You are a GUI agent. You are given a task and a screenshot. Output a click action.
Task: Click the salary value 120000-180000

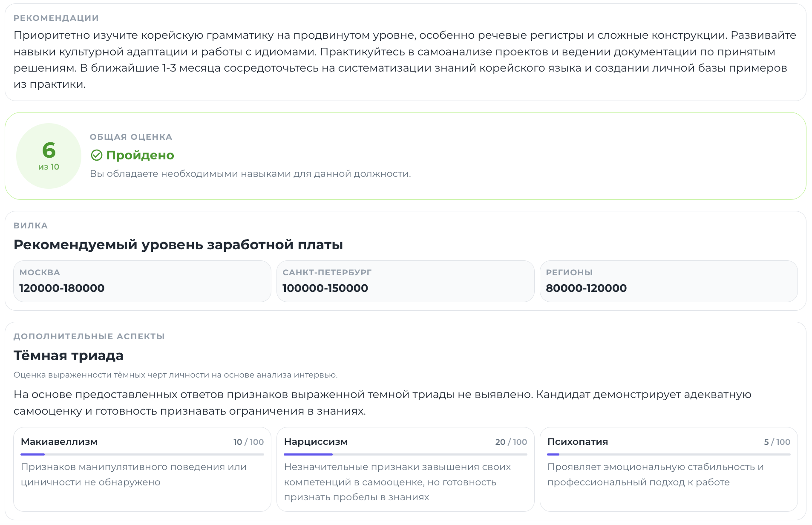(x=62, y=288)
